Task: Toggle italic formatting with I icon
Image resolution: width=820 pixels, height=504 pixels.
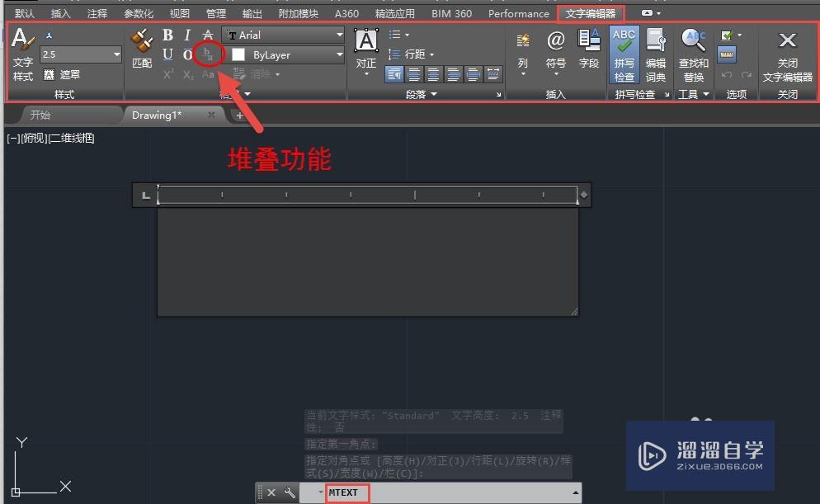Action: pyautogui.click(x=186, y=35)
